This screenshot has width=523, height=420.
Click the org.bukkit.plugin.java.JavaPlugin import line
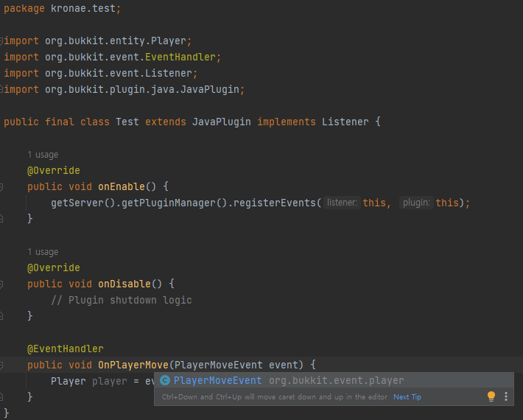[x=124, y=89]
